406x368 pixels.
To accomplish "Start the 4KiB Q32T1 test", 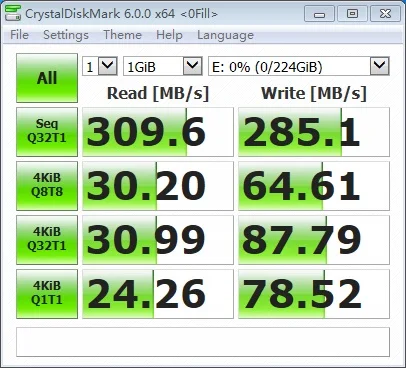I will pos(47,240).
